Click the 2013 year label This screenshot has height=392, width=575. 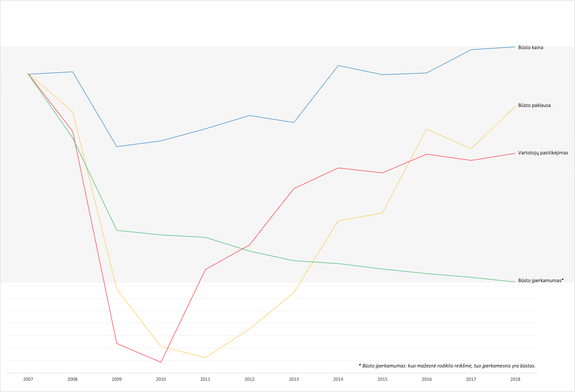pyautogui.click(x=294, y=379)
